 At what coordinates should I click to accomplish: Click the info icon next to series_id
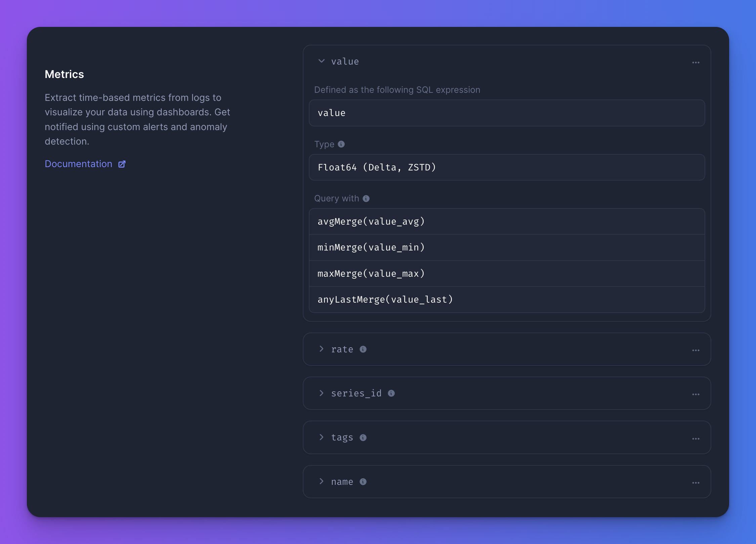391,393
